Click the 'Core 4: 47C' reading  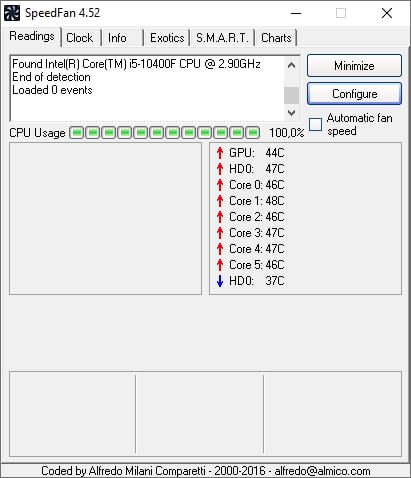(257, 249)
